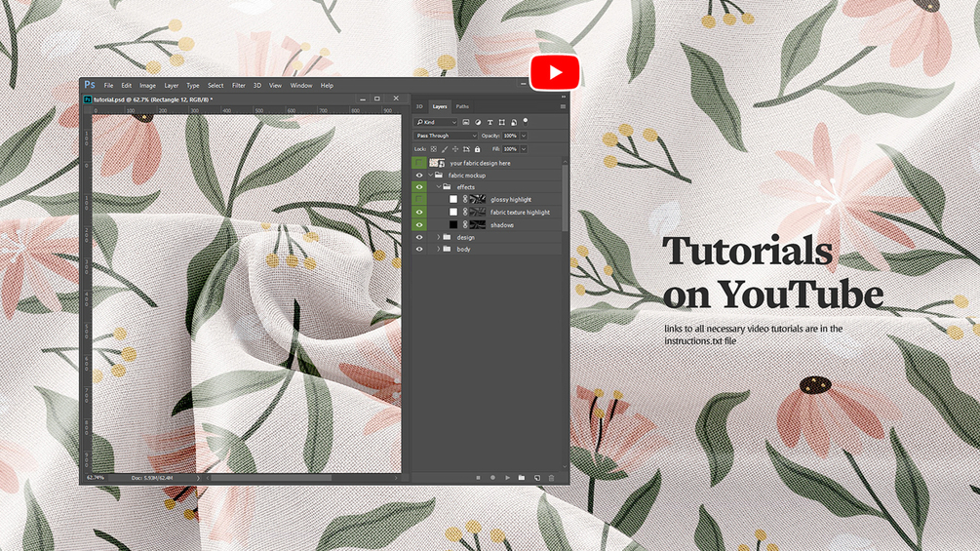Click the lock all padlock icon

pyautogui.click(x=478, y=149)
